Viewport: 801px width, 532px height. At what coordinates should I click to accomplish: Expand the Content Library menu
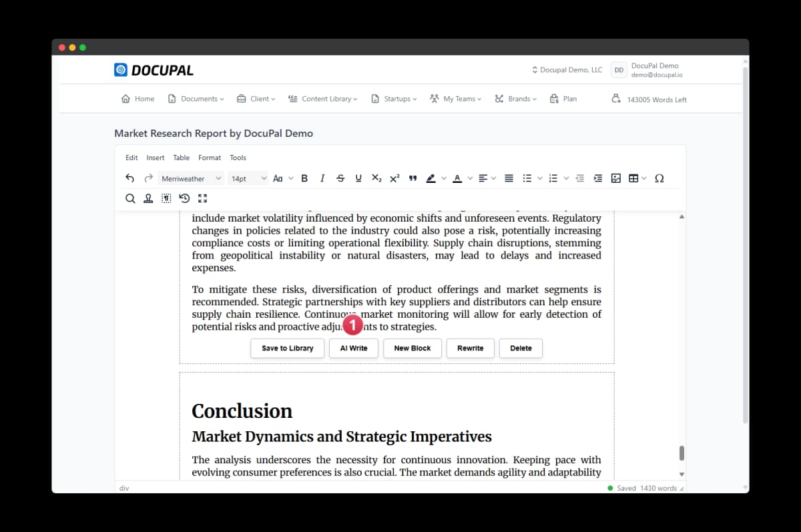click(x=323, y=99)
